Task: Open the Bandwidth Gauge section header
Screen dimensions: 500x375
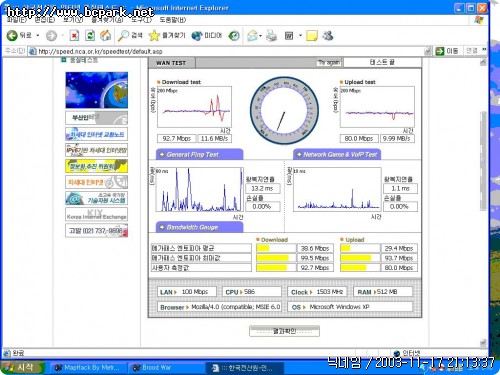Action: click(199, 227)
